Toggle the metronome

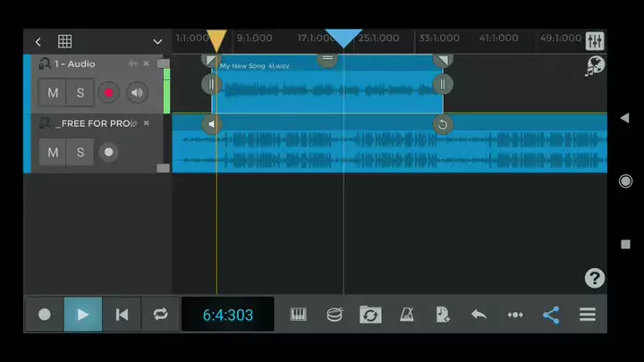click(406, 315)
